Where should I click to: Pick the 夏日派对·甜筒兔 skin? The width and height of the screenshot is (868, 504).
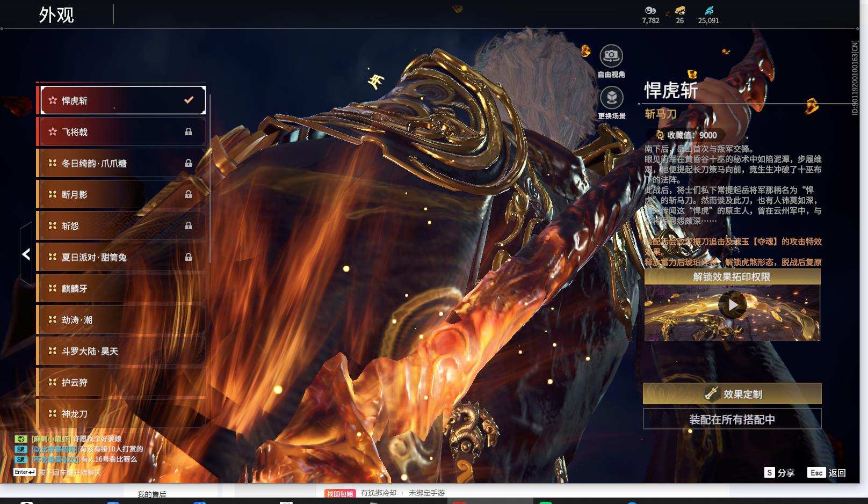click(123, 257)
